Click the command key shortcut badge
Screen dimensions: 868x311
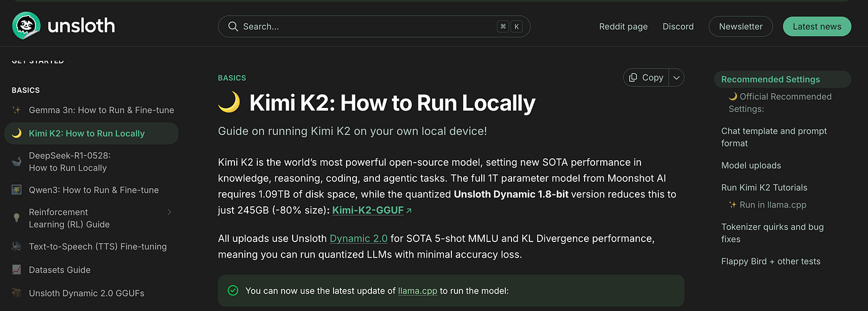click(x=503, y=27)
